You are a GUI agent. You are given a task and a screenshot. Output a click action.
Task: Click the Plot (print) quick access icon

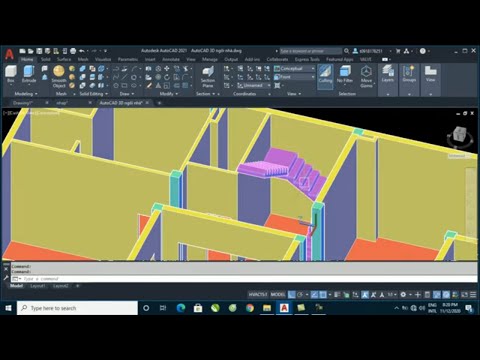(x=73, y=51)
